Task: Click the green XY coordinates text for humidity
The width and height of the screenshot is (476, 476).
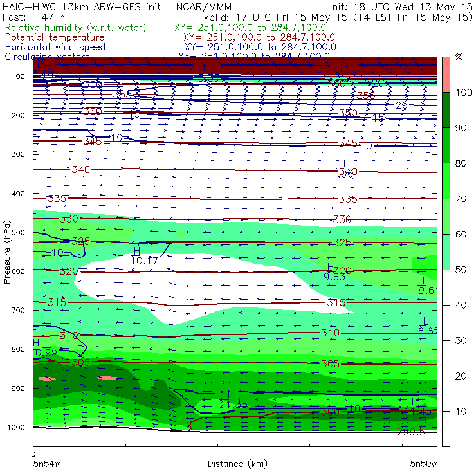Action: pyautogui.click(x=250, y=28)
